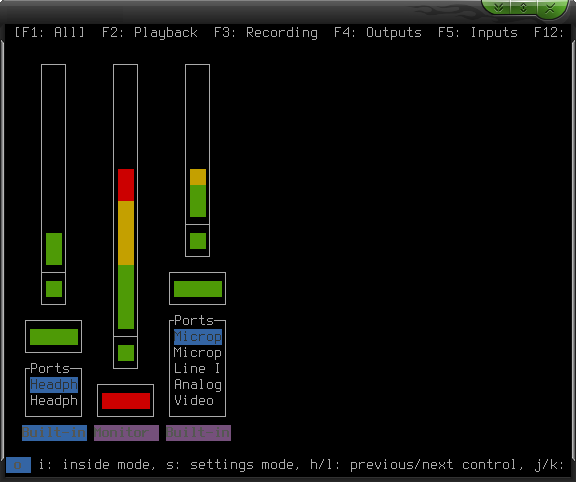576x482 pixels.
Task: Select the highlighted Headph port
Action: coord(54,385)
